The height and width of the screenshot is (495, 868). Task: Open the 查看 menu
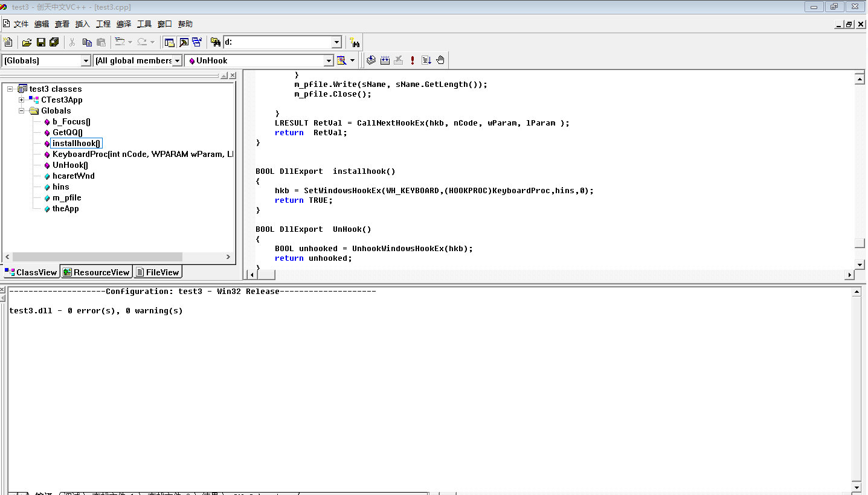click(62, 24)
